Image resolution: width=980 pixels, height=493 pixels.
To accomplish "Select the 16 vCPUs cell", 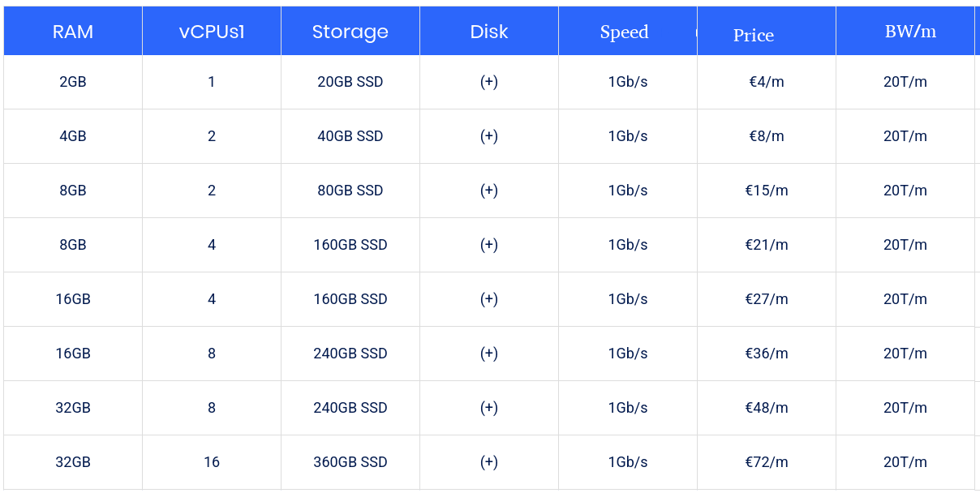I will click(212, 462).
